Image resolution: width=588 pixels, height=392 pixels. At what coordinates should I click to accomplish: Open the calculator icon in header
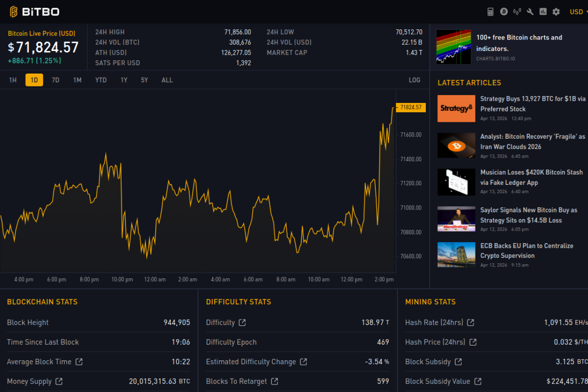(x=491, y=12)
